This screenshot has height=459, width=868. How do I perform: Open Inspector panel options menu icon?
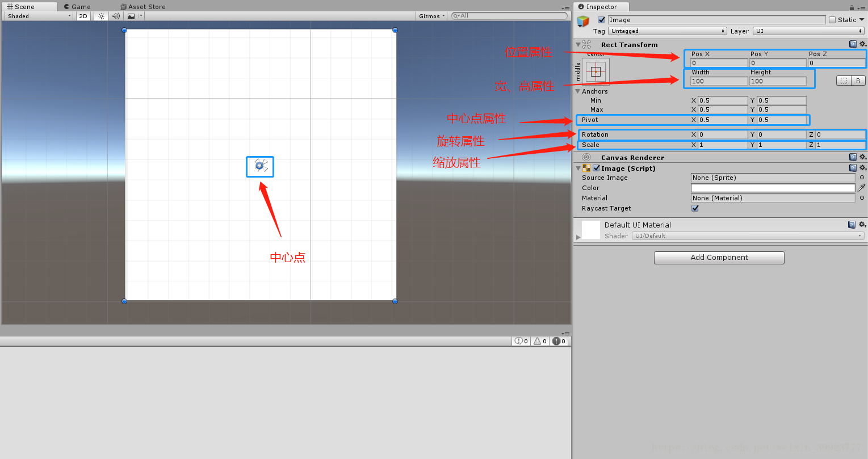pyautogui.click(x=861, y=8)
